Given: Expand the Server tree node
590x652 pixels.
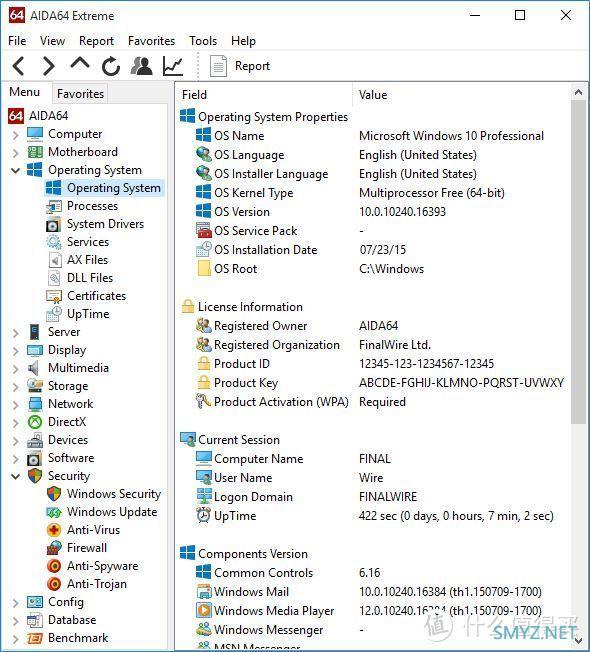Looking at the screenshot, I should [15, 333].
